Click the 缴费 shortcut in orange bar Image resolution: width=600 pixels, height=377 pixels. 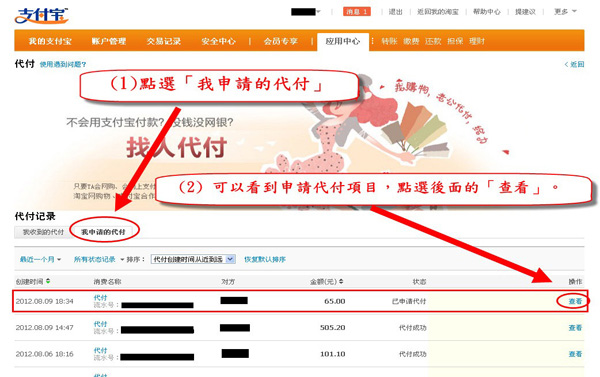[411, 41]
